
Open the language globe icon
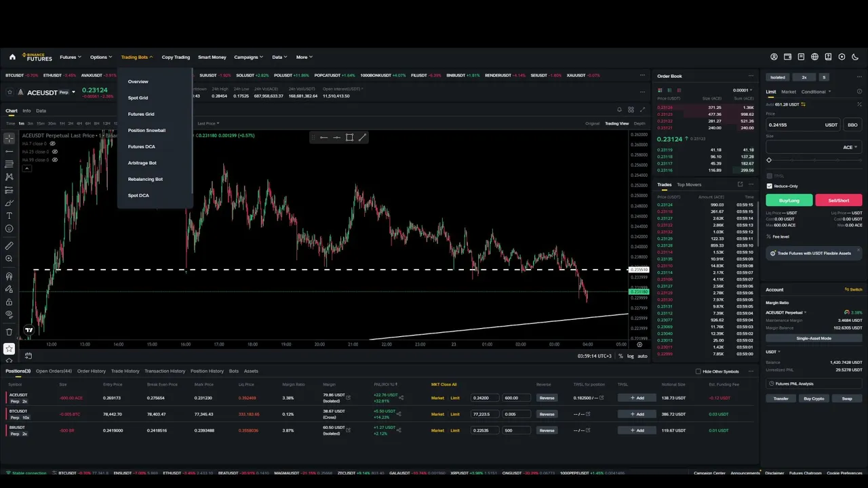815,57
